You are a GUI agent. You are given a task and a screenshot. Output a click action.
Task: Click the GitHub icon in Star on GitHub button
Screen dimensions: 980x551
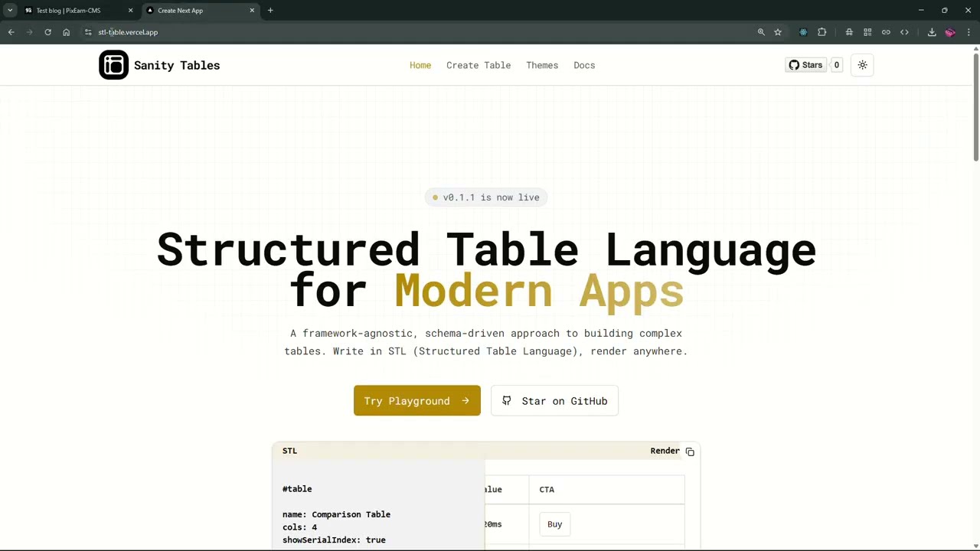tap(506, 401)
